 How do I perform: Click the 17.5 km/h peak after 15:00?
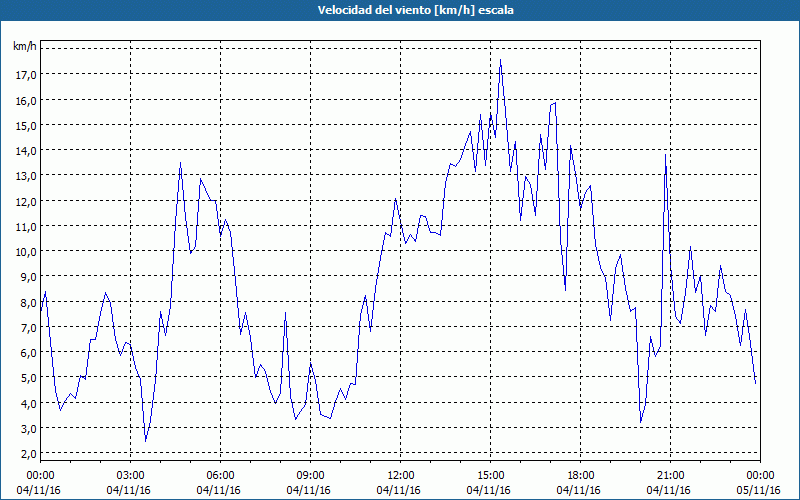[501, 60]
